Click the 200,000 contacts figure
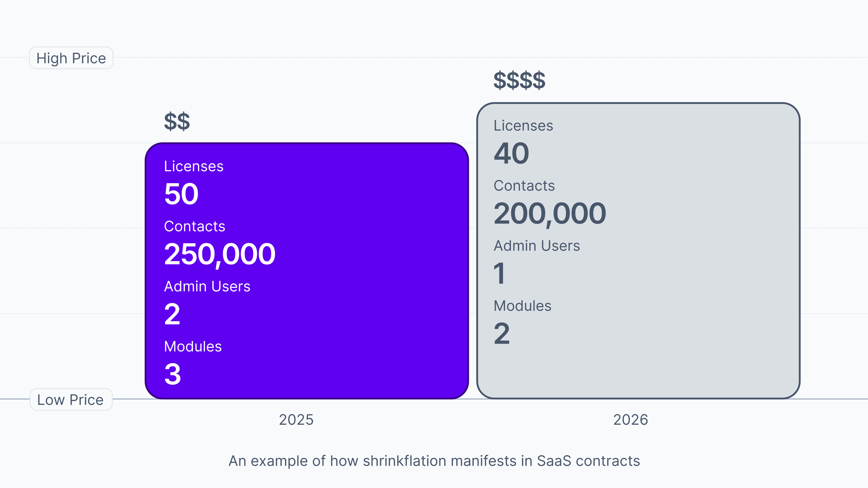868x488 pixels. (549, 214)
